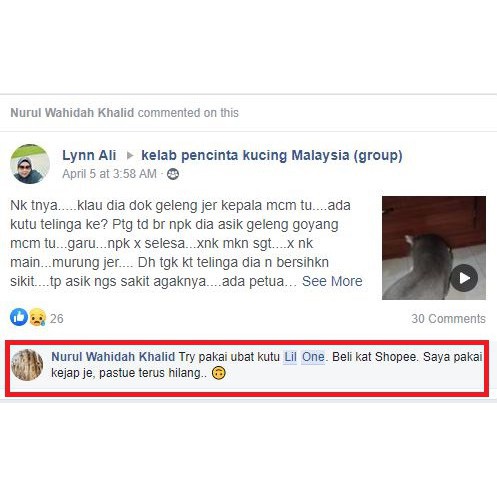Viewport: 497px width, 497px height.
Task: Open the 30 Comments link
Action: pyautogui.click(x=448, y=319)
